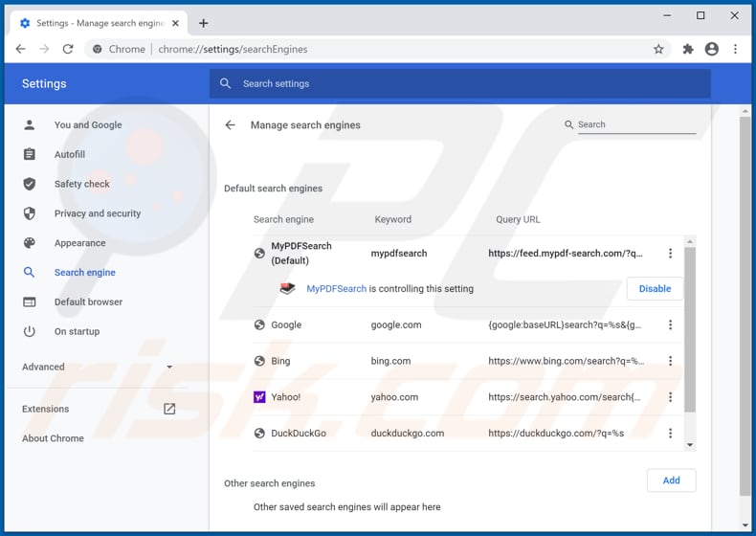Click the Search settings field

(x=459, y=83)
